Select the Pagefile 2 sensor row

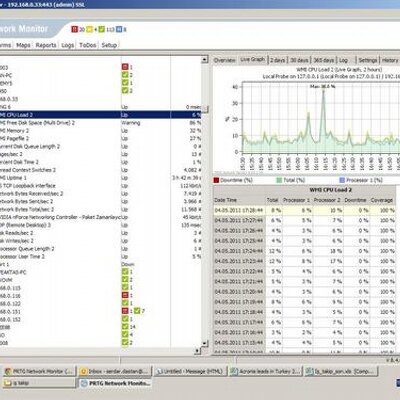(101, 138)
